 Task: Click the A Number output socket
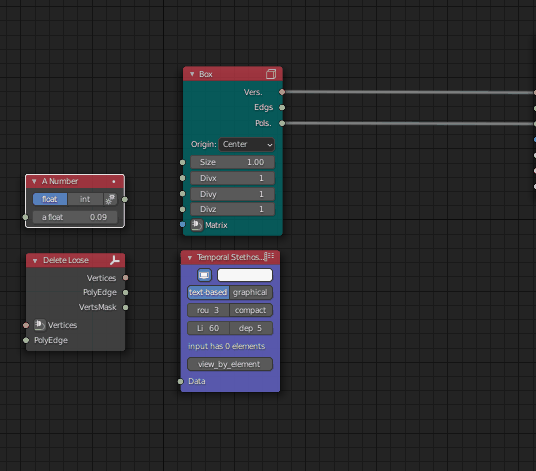125,199
